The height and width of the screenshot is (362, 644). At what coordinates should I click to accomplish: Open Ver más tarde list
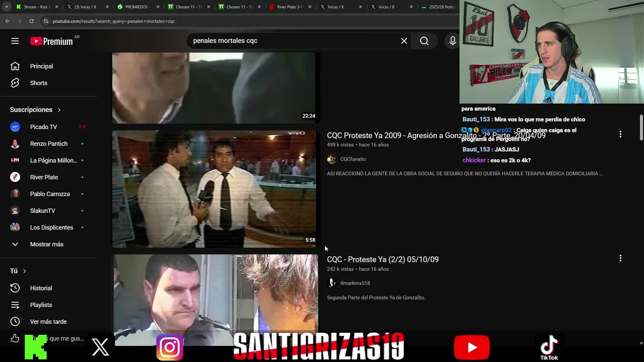click(x=48, y=322)
